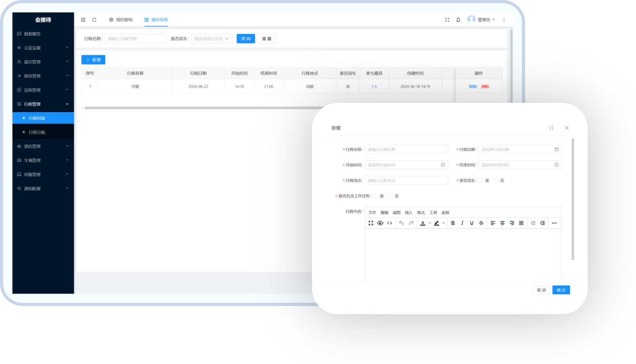
Task: Select 否 for 是否包含工作任务
Action: click(390, 196)
